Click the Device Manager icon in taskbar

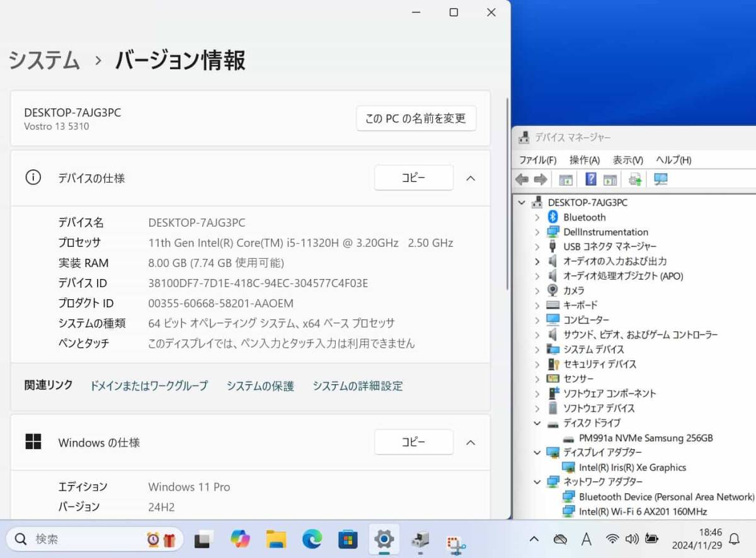pyautogui.click(x=420, y=539)
